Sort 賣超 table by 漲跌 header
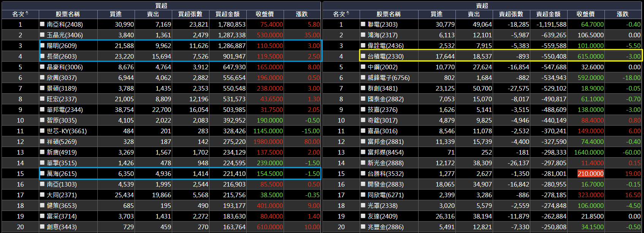The height and width of the screenshot is (233, 644). [623, 14]
